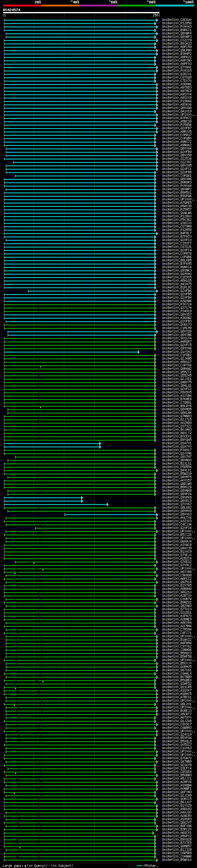Open hit UniRef100_B9RGT1
The height and width of the screenshot is (868, 197).
(176, 30)
